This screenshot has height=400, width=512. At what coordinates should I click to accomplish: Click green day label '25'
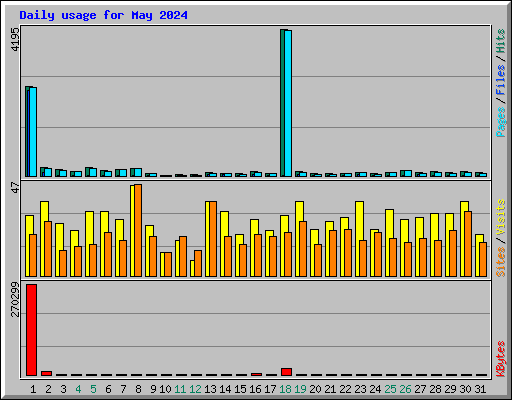pos(390,389)
